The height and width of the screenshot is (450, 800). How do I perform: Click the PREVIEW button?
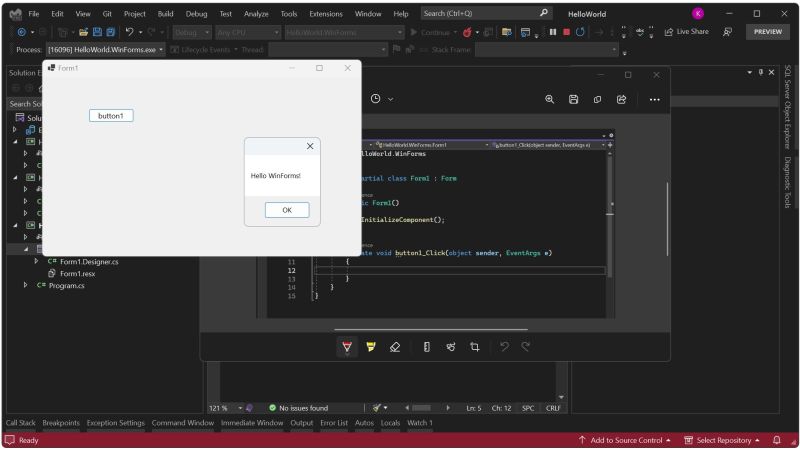[768, 32]
